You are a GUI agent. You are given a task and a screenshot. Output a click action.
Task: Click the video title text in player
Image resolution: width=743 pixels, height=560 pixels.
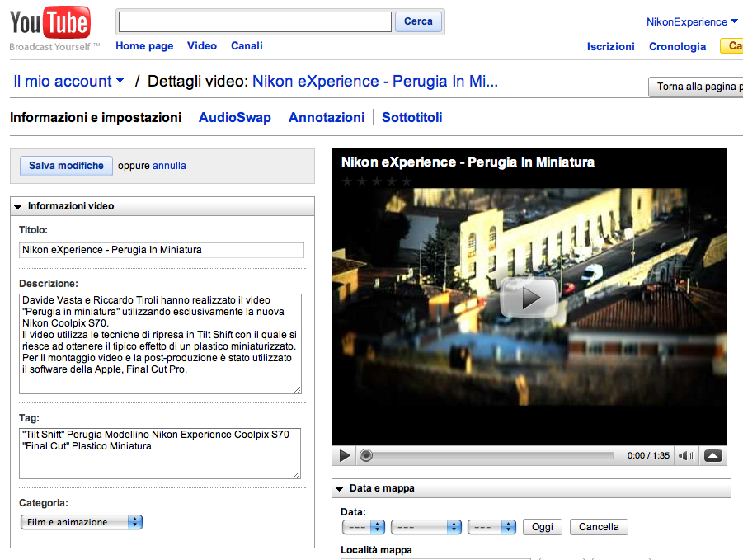pos(468,162)
